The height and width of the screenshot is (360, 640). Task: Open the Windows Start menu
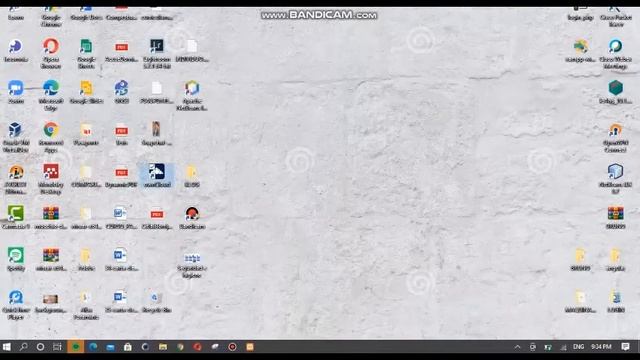point(7,347)
